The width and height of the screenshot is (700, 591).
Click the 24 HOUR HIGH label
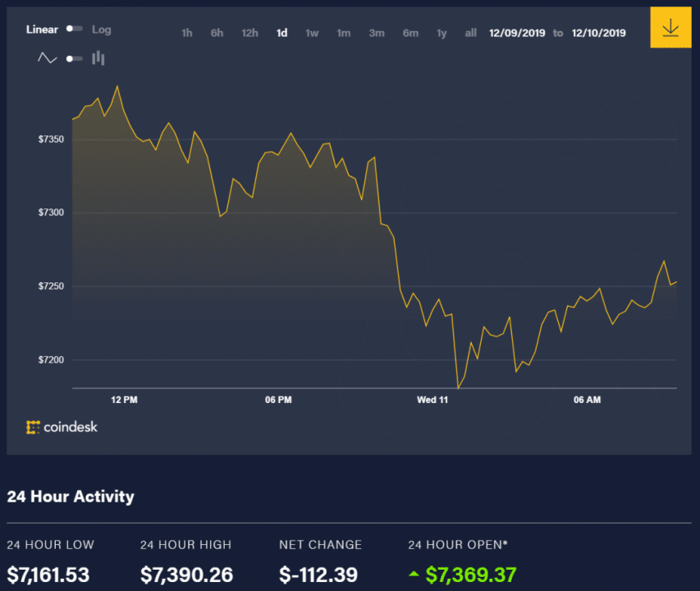[x=185, y=545]
